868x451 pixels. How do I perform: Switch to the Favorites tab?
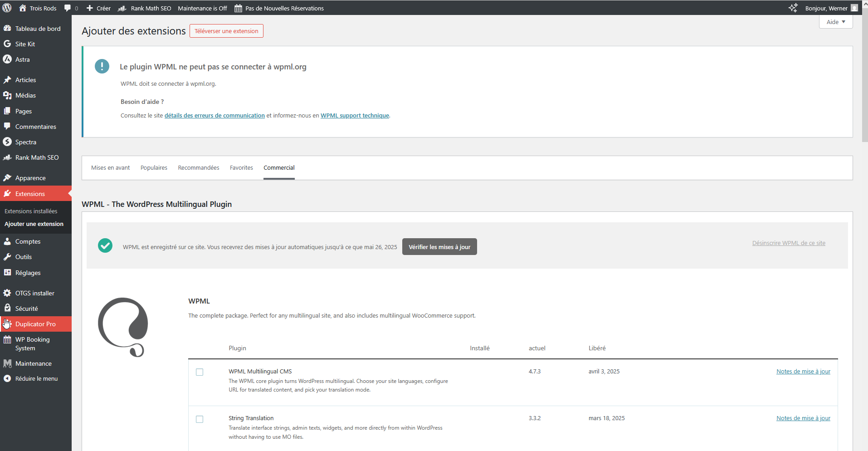[x=241, y=167]
